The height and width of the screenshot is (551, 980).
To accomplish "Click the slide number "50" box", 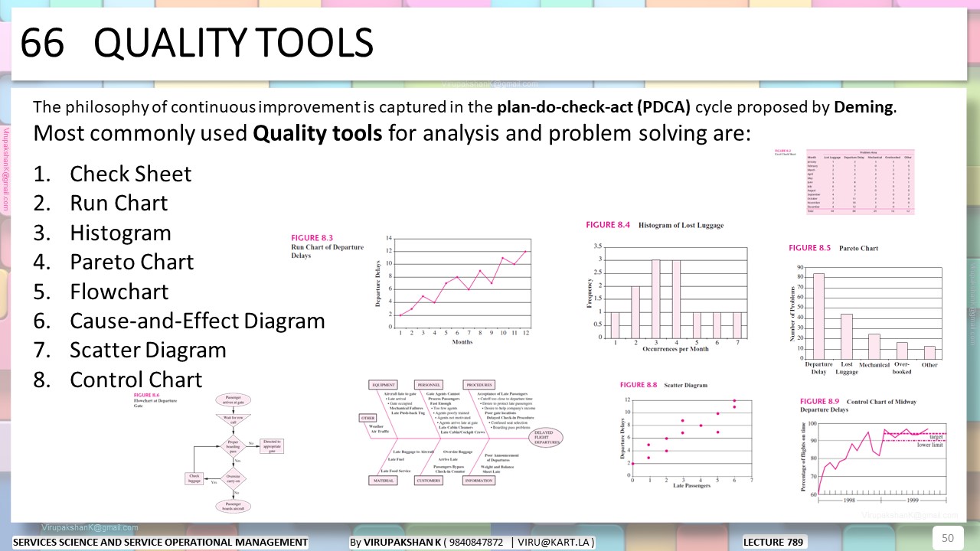I will 947,538.
